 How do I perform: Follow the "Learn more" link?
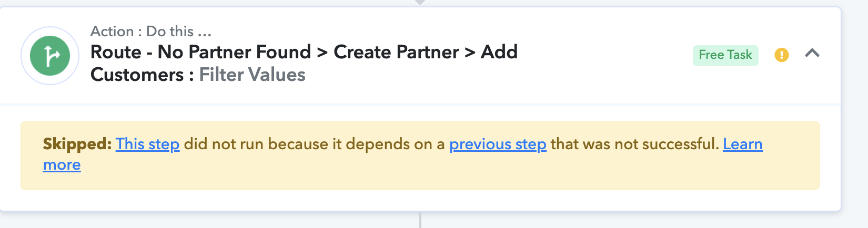click(x=742, y=144)
